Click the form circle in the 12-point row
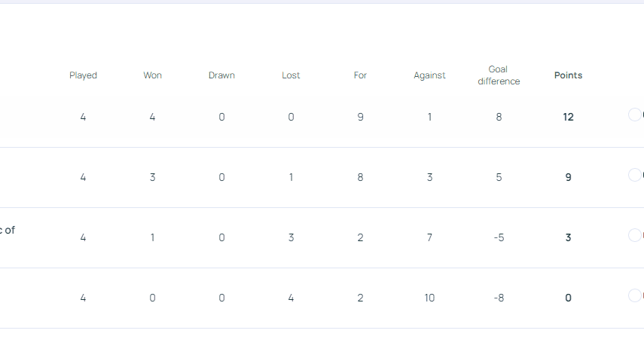This screenshot has height=361, width=644. [x=635, y=115]
